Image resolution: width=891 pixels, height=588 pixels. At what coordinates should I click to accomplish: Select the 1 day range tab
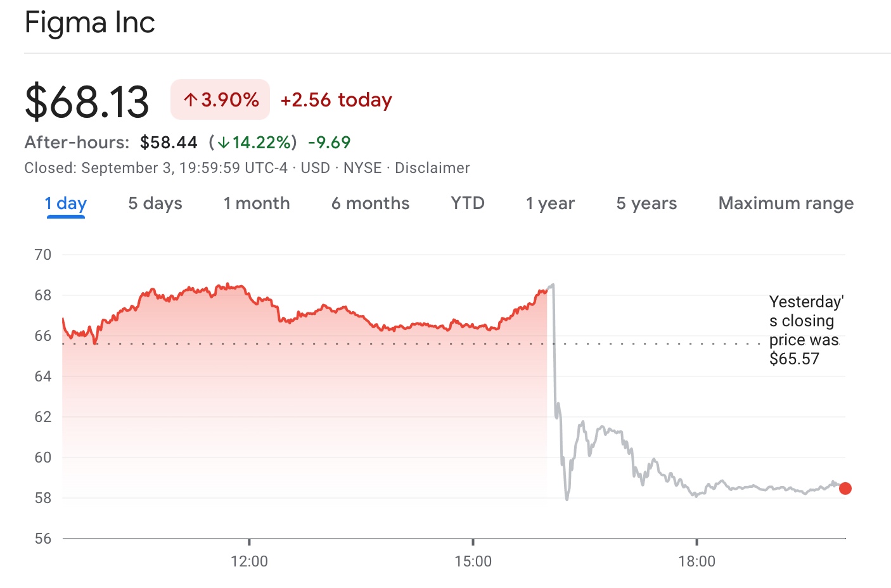click(65, 203)
